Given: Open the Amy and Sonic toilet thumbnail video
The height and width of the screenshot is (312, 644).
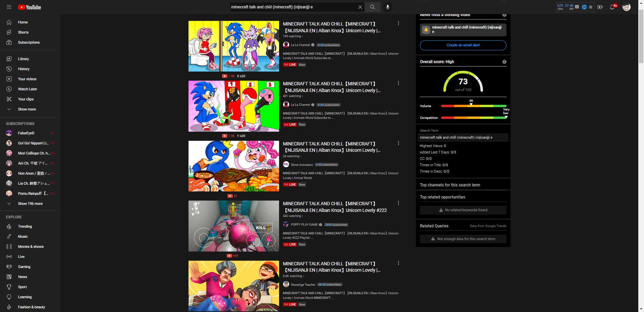Looking at the screenshot, I should point(234,46).
